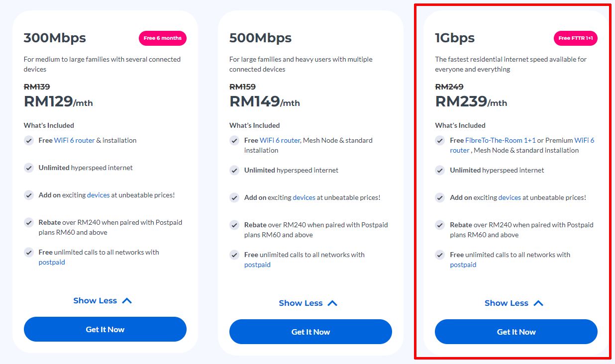Follow the postpaid link on the 1Gbps plan
This screenshot has width=615, height=364.
click(463, 265)
